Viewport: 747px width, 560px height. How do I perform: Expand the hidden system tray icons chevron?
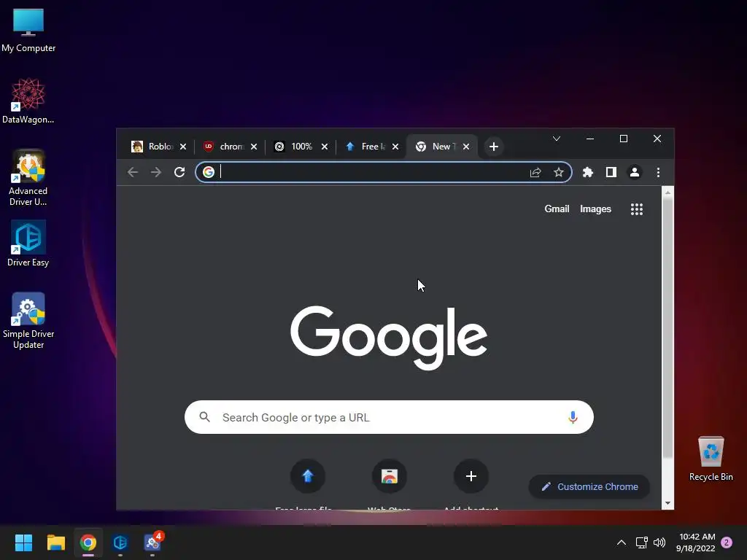point(622,542)
